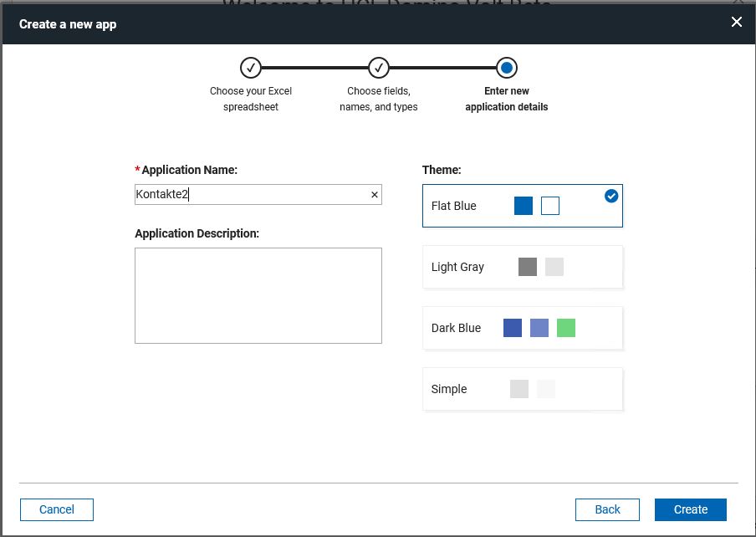Click the Simple theme light gray swatch
The height and width of the screenshot is (537, 756).
(519, 389)
